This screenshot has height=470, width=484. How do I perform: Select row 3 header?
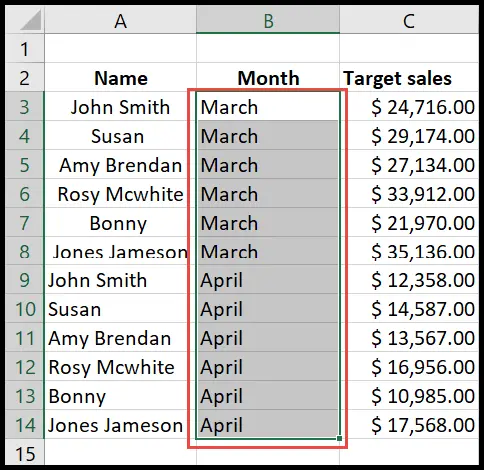pyautogui.click(x=24, y=106)
